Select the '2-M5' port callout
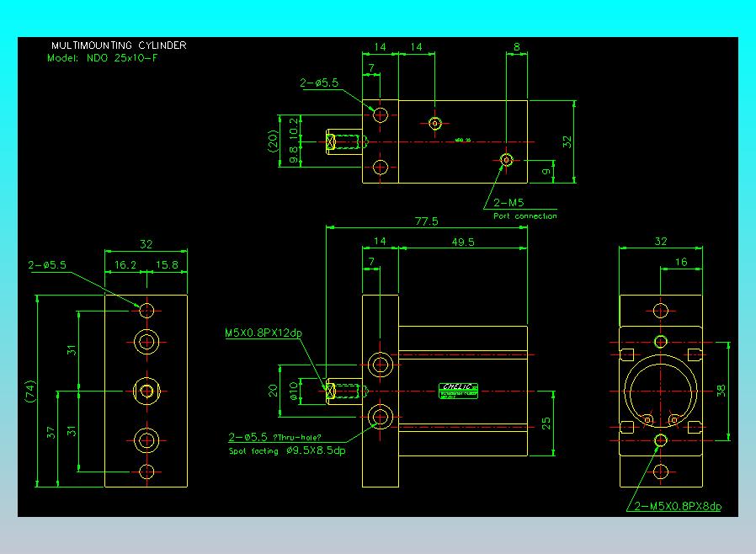 coord(508,203)
